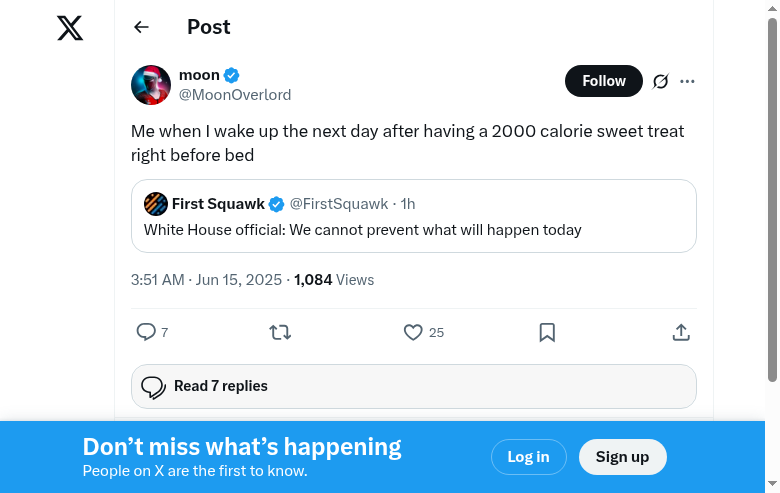Open moon's profile avatar
780x493 pixels.
pyautogui.click(x=151, y=85)
